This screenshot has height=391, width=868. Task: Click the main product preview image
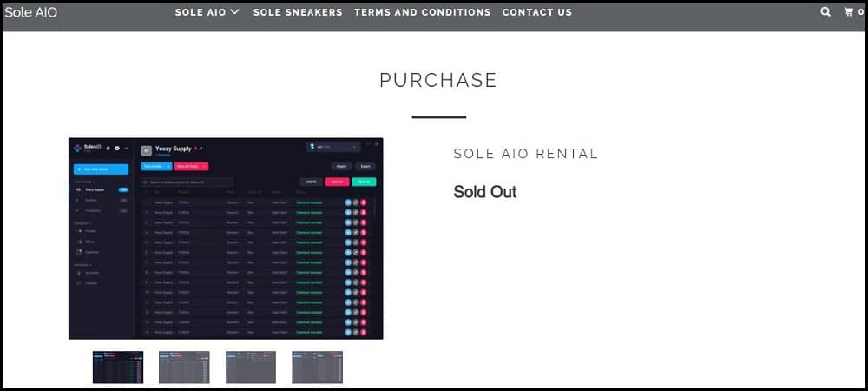point(226,239)
